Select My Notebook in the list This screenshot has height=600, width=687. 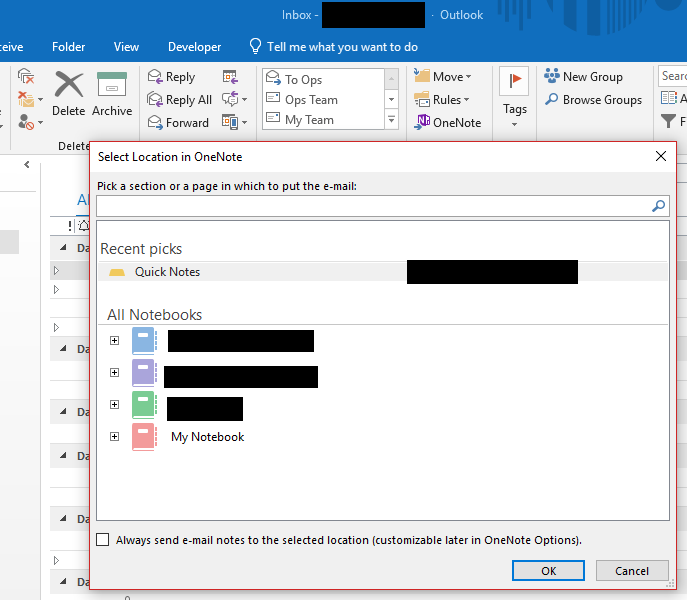(x=207, y=437)
